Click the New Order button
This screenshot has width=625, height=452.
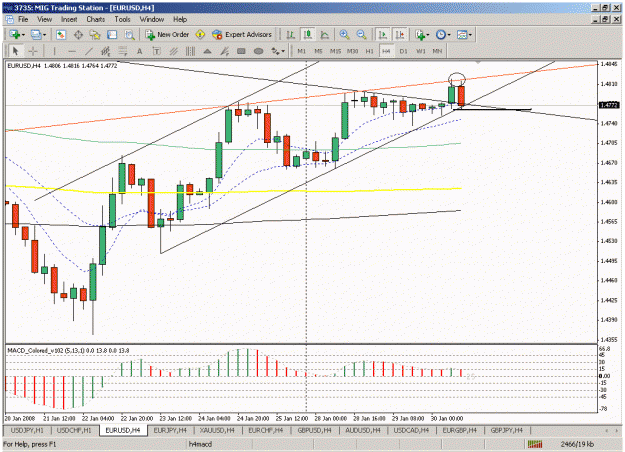pyautogui.click(x=167, y=35)
